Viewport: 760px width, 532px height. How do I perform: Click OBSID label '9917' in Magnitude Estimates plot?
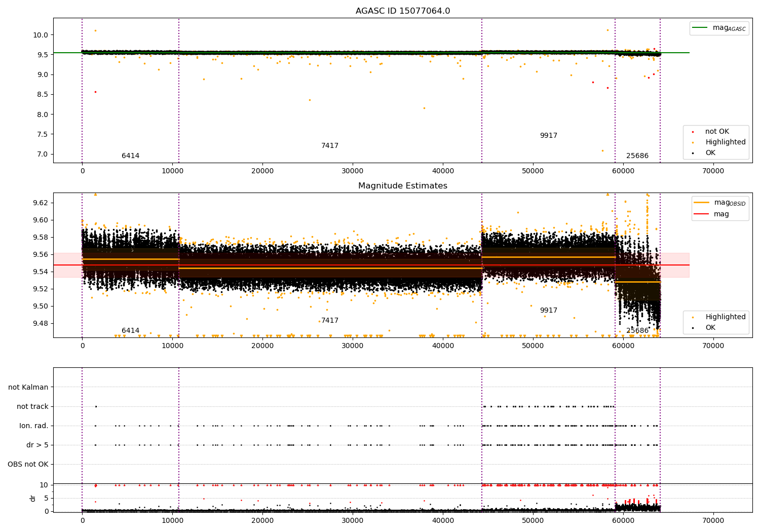coord(549,311)
